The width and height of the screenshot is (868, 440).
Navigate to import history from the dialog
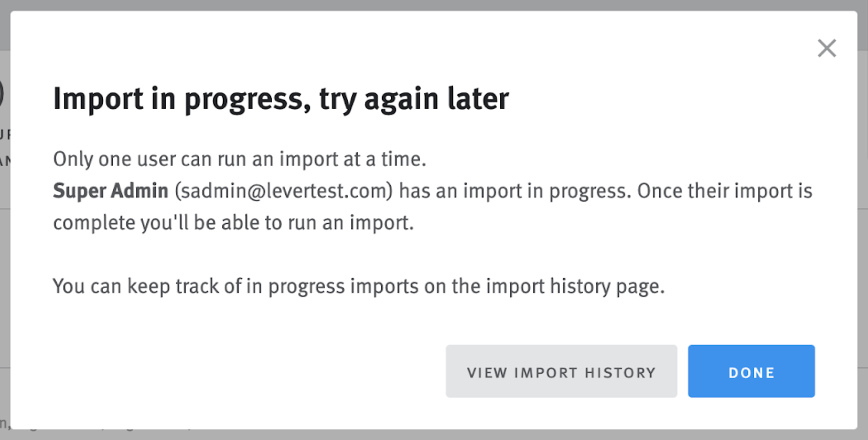(561, 371)
